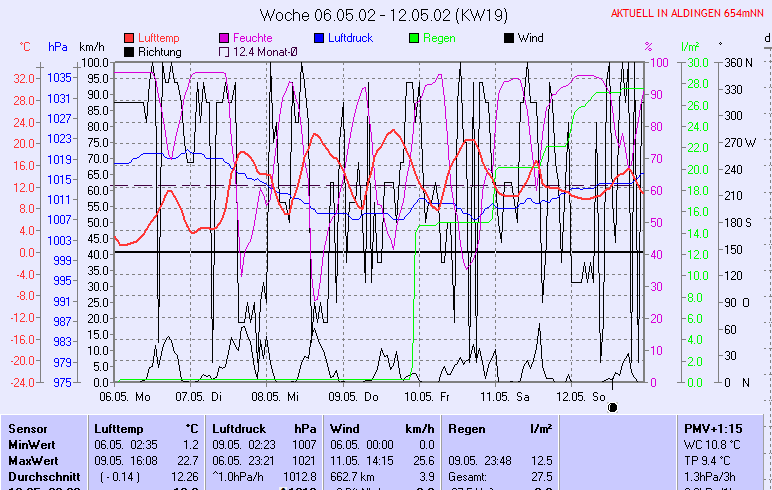Click the °C temperature axis unit label
Image resolution: width=772 pixels, height=490 pixels.
pyautogui.click(x=25, y=47)
